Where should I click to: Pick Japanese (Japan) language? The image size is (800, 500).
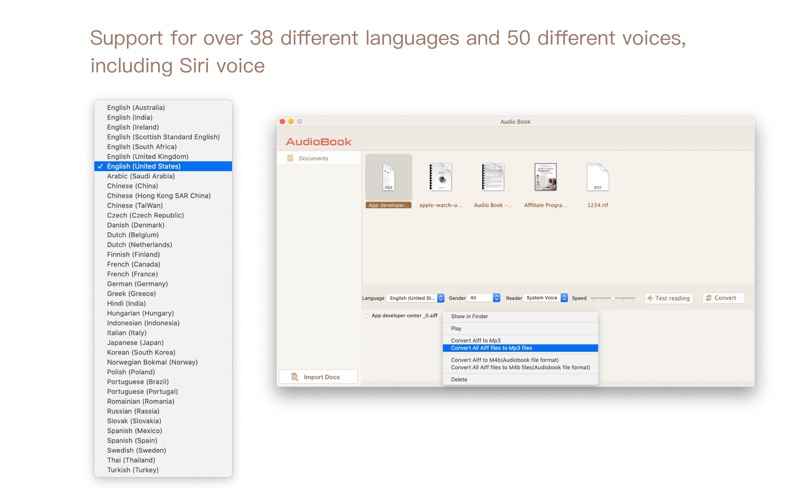163,342
